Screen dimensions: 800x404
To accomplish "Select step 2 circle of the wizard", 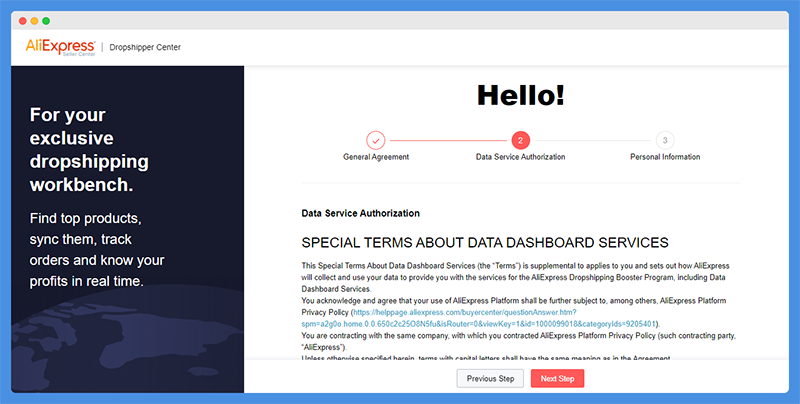I will click(x=520, y=140).
